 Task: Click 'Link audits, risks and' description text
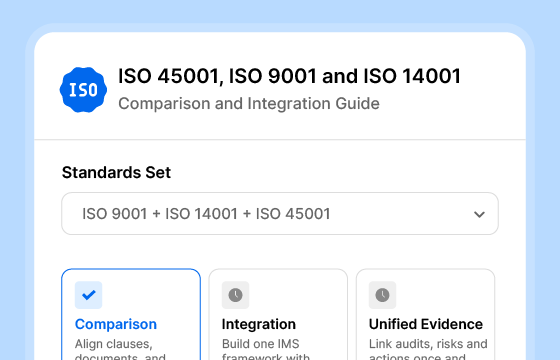(428, 344)
